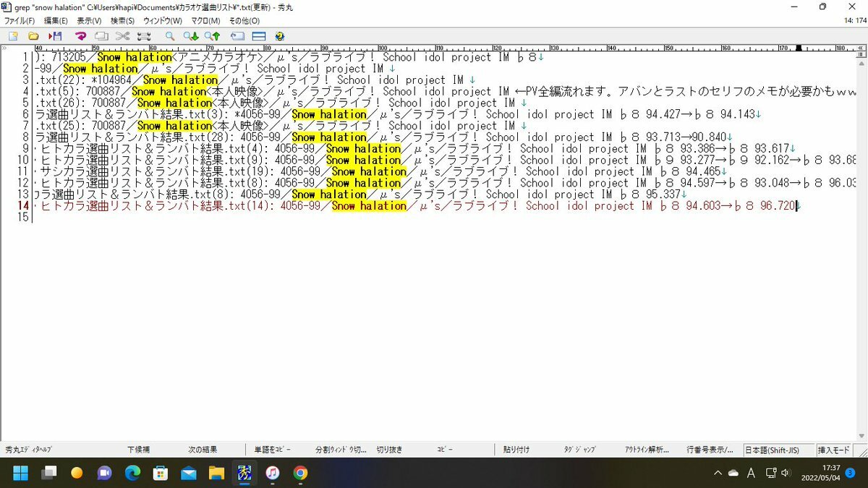
Task: Open iTunes from the taskbar
Action: pyautogui.click(x=273, y=473)
